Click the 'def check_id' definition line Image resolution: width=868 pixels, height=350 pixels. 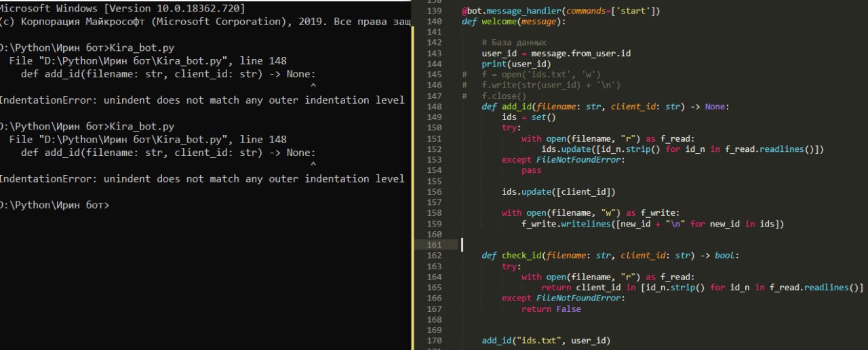coord(611,256)
